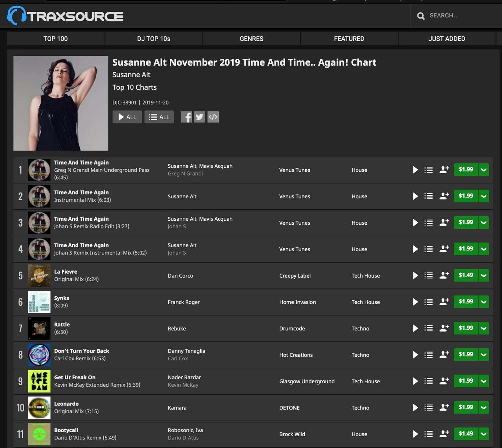The width and height of the screenshot is (502, 448).
Task: Play track 2 Instrumental Mix
Action: click(x=415, y=196)
